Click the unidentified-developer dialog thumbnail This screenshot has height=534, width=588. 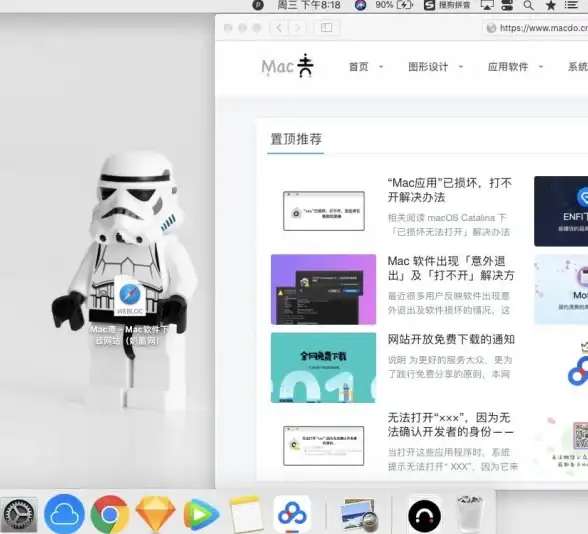point(323,446)
